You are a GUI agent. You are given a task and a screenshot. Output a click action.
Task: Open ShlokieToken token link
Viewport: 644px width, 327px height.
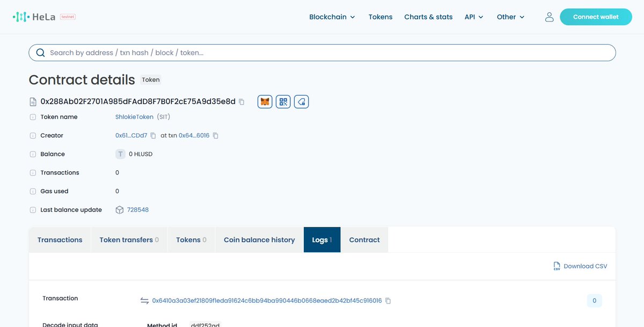tap(134, 117)
